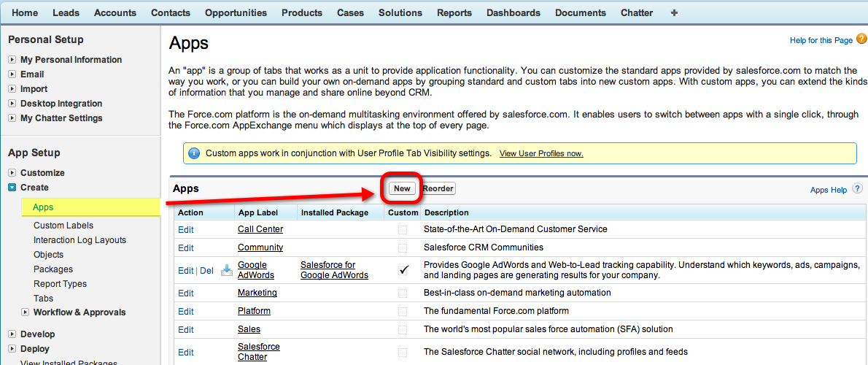Select Apps in the Create menu
Screen dimensions: 868x365
43,207
